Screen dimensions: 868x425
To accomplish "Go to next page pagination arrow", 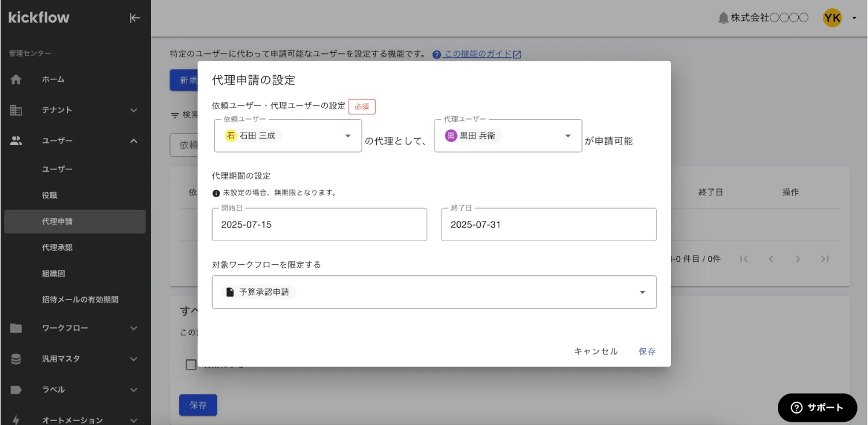I will click(797, 259).
